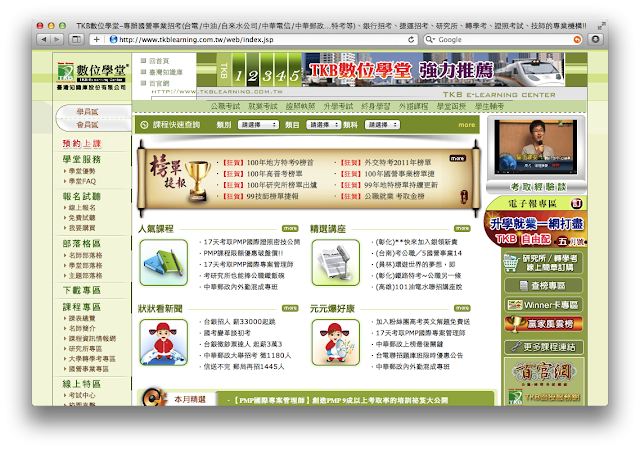Open the Safari bookmarks book icon
The width and height of the screenshot is (640, 450).
(x=76, y=40)
